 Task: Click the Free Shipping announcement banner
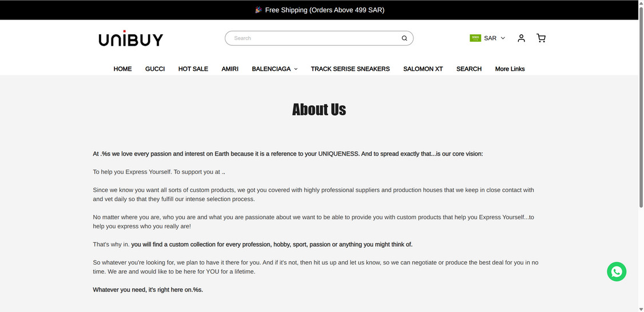point(320,10)
